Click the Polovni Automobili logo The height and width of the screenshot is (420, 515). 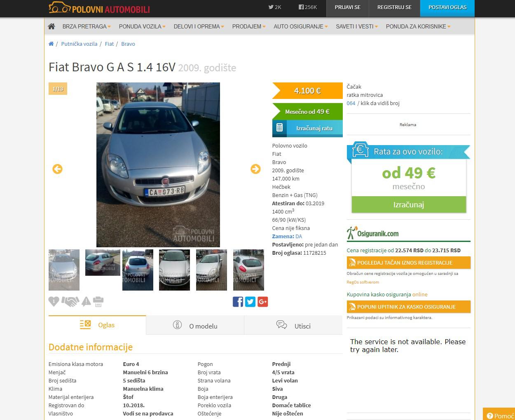pos(99,8)
